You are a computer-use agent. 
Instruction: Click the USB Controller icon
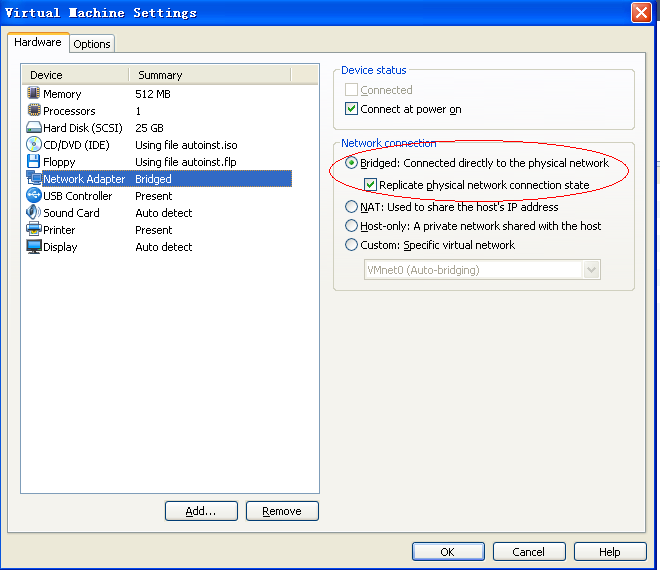pyautogui.click(x=34, y=195)
